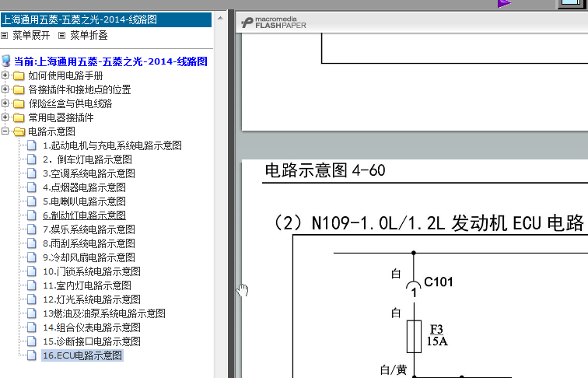This screenshot has width=588, height=378.
Task: Click the F3 15A fuse symbol
Action: pyautogui.click(x=414, y=336)
